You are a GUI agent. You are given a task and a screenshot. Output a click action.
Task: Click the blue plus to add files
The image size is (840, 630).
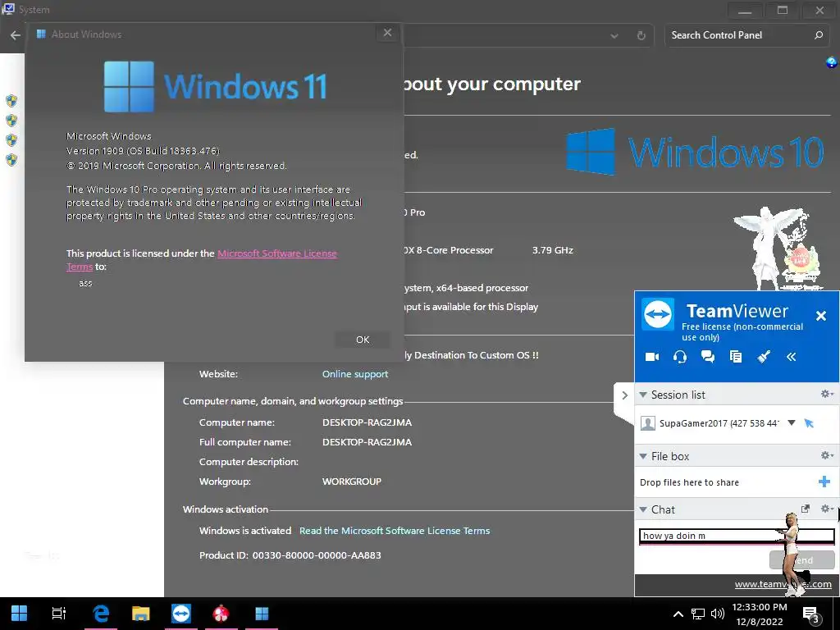point(824,482)
